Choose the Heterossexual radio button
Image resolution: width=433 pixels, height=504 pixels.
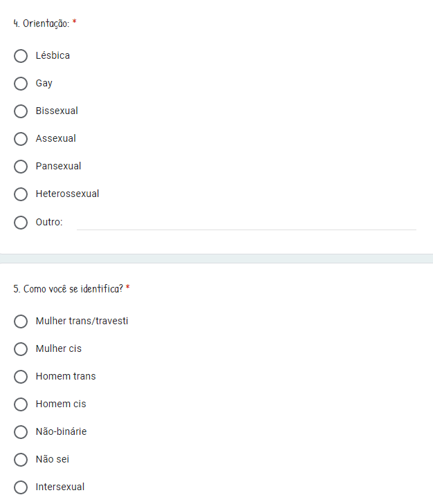pyautogui.click(x=21, y=194)
